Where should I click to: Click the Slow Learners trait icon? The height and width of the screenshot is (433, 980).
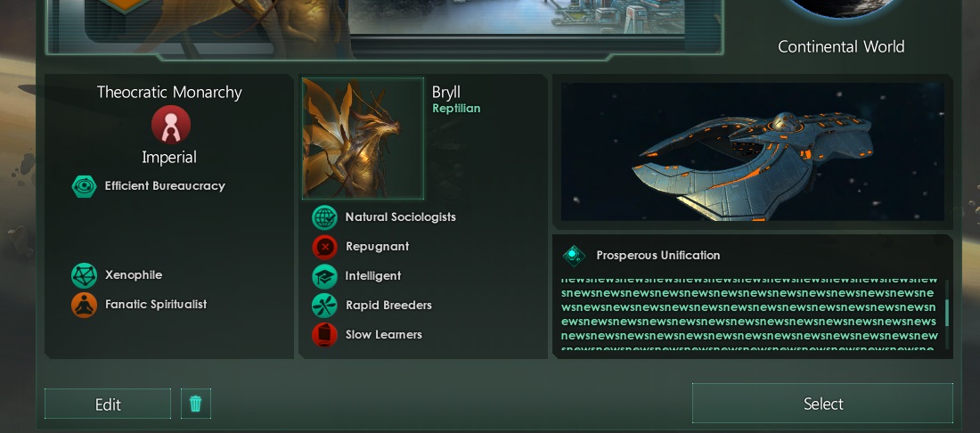click(x=324, y=335)
